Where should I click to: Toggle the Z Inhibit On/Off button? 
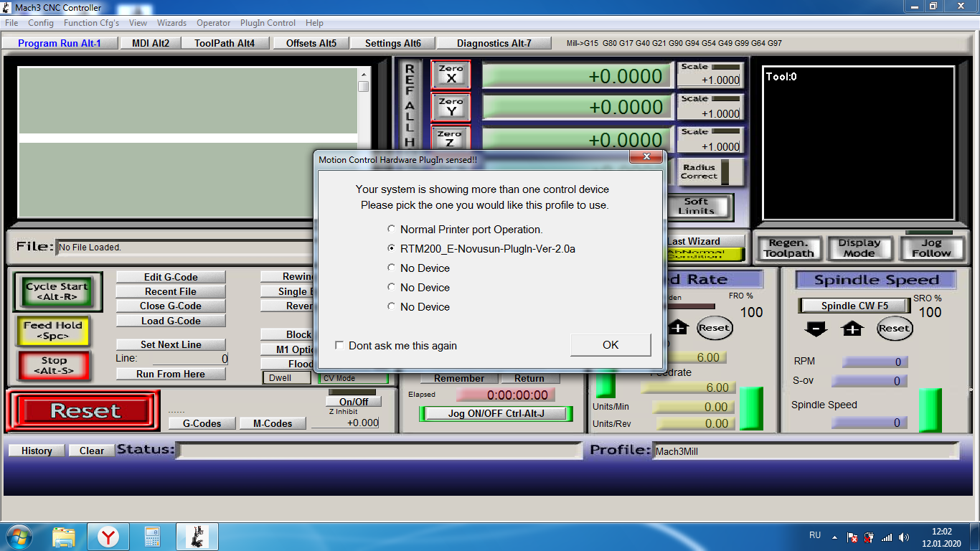(354, 402)
